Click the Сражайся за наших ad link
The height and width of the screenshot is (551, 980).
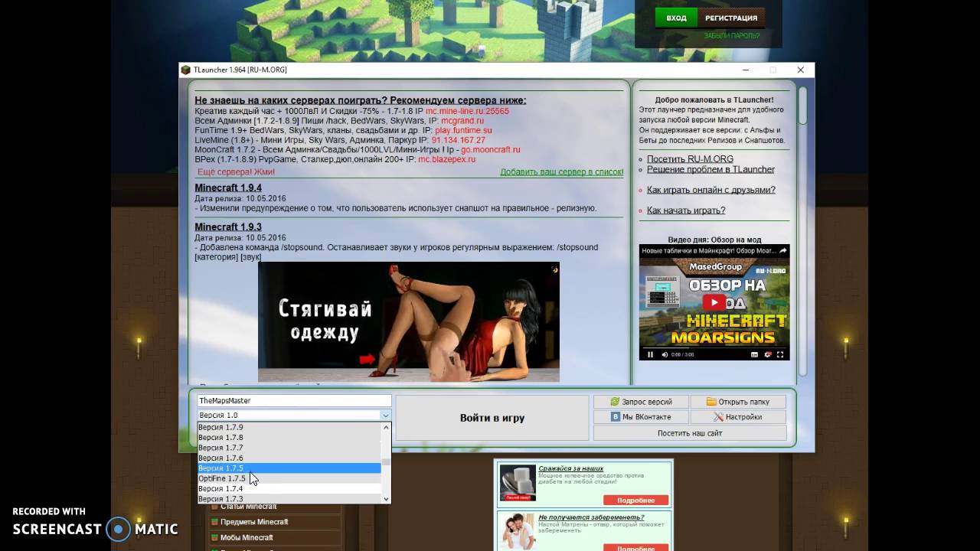570,468
